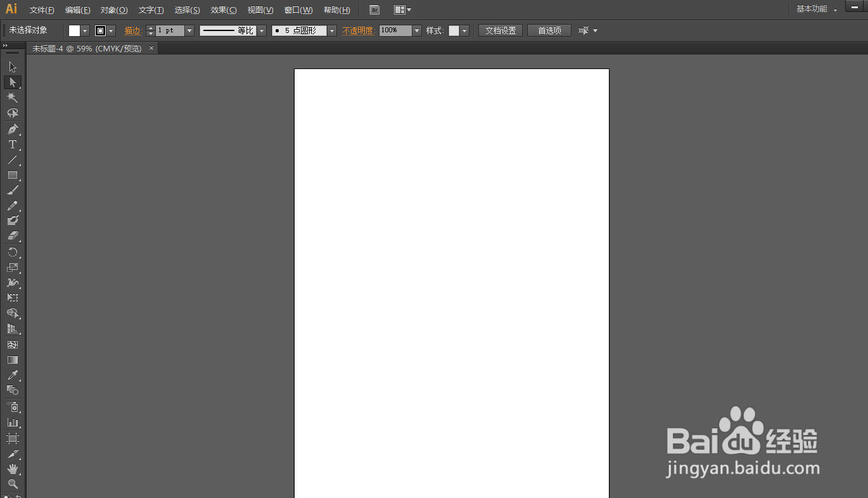Select the Pencil tool
The image size is (868, 498).
pyautogui.click(x=13, y=206)
